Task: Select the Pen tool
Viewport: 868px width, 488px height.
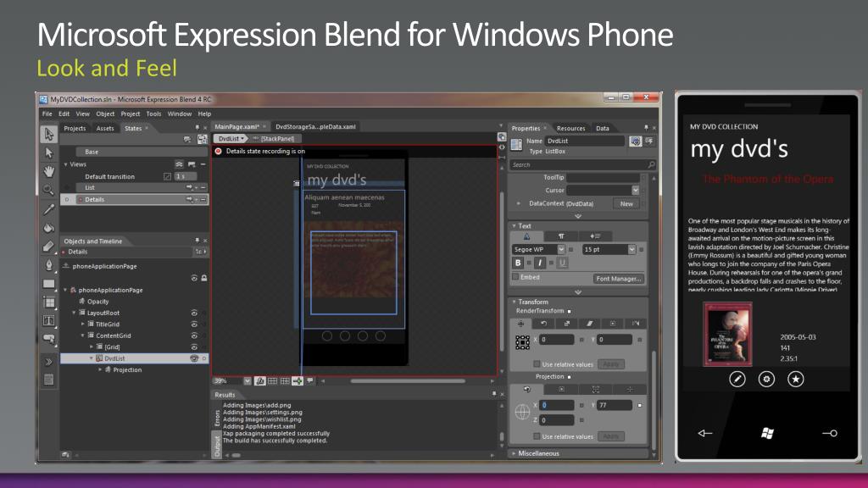Action: 48,265
